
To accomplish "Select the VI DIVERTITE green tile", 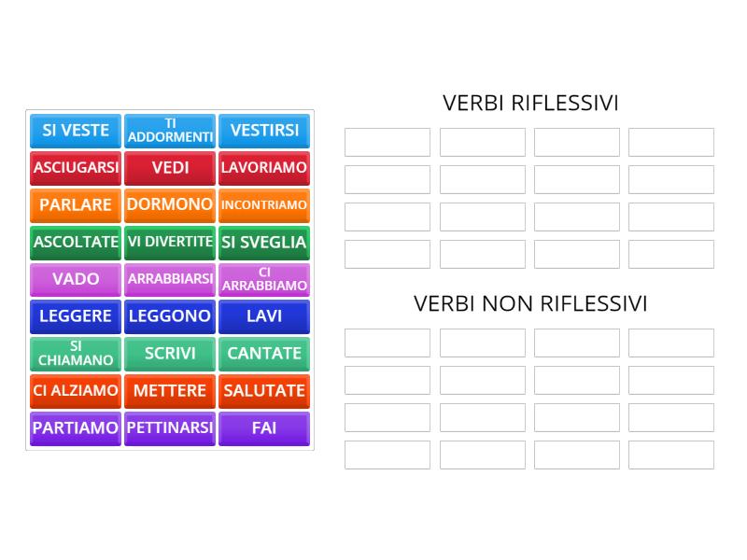I will [170, 242].
